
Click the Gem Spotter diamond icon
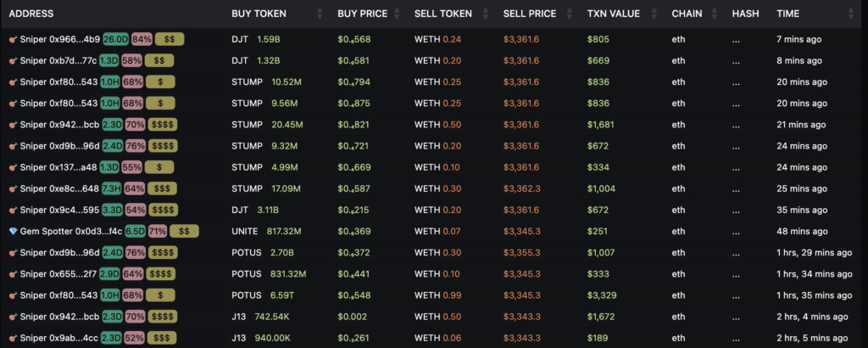13,231
